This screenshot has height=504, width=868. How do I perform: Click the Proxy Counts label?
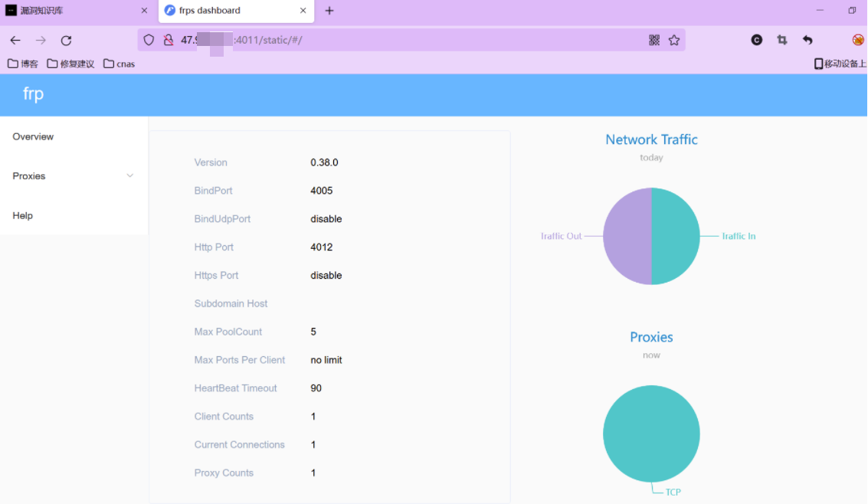(224, 473)
